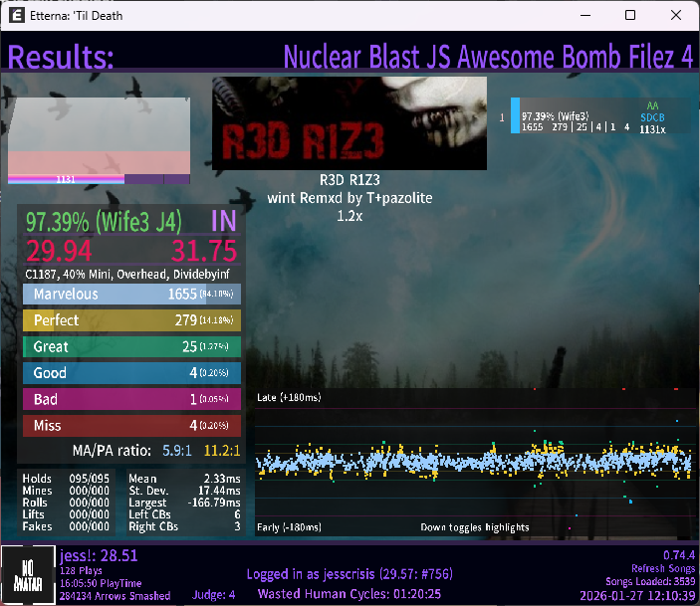Click the Etterna app icon in title bar
The image size is (700, 606).
click(18, 16)
